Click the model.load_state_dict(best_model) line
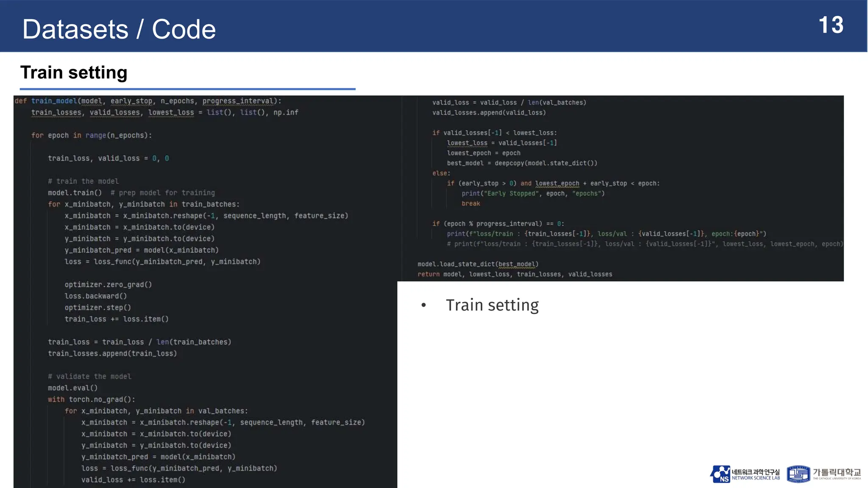 tap(478, 264)
